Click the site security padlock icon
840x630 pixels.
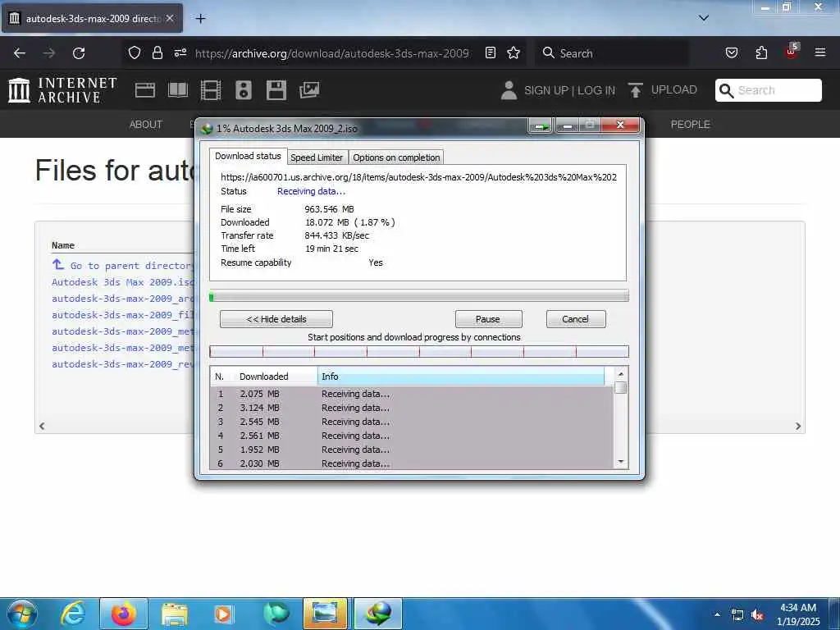point(157,52)
